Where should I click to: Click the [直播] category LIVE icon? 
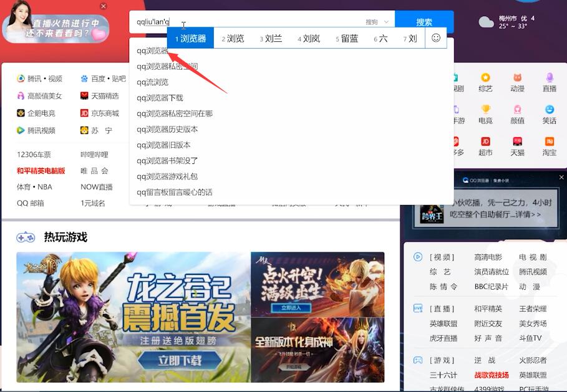pyautogui.click(x=418, y=308)
